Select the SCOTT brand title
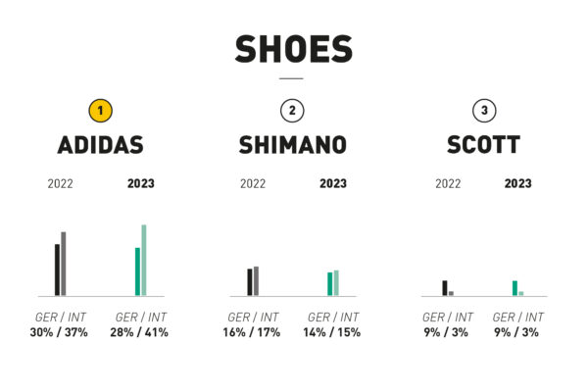Image resolution: width=588 pixels, height=392 pixels. [483, 145]
